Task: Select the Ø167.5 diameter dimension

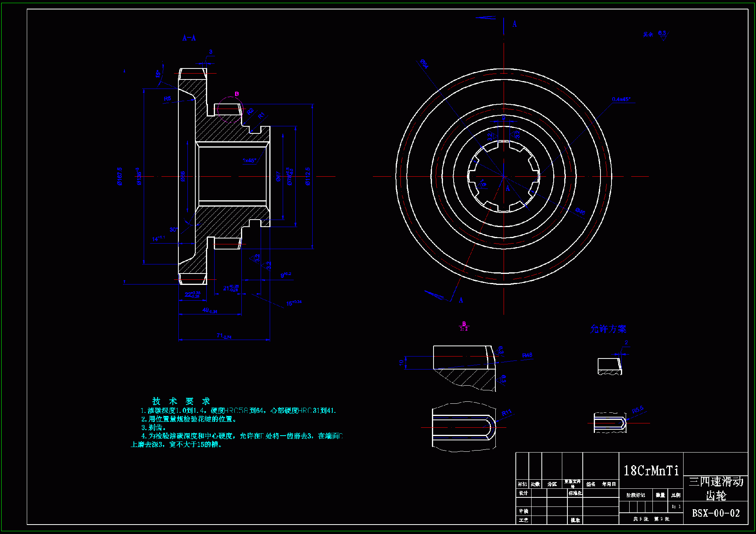Action: click(120, 176)
